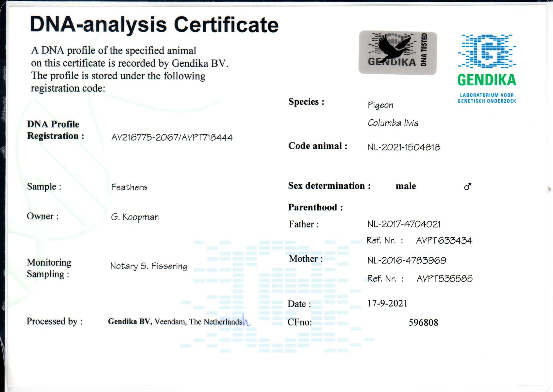Click the blue handwritten signature mark
The height and width of the screenshot is (392, 553).
pos(246,321)
